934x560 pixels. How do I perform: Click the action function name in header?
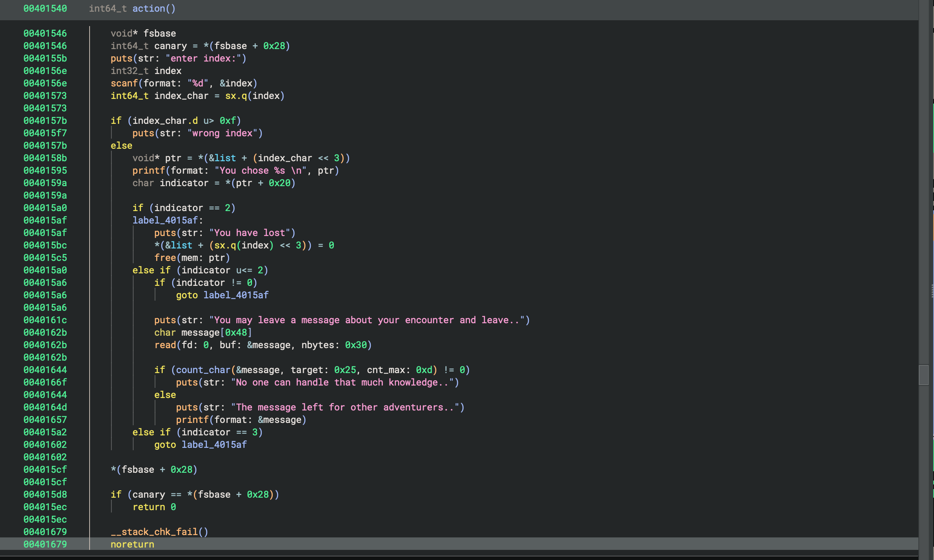point(148,9)
